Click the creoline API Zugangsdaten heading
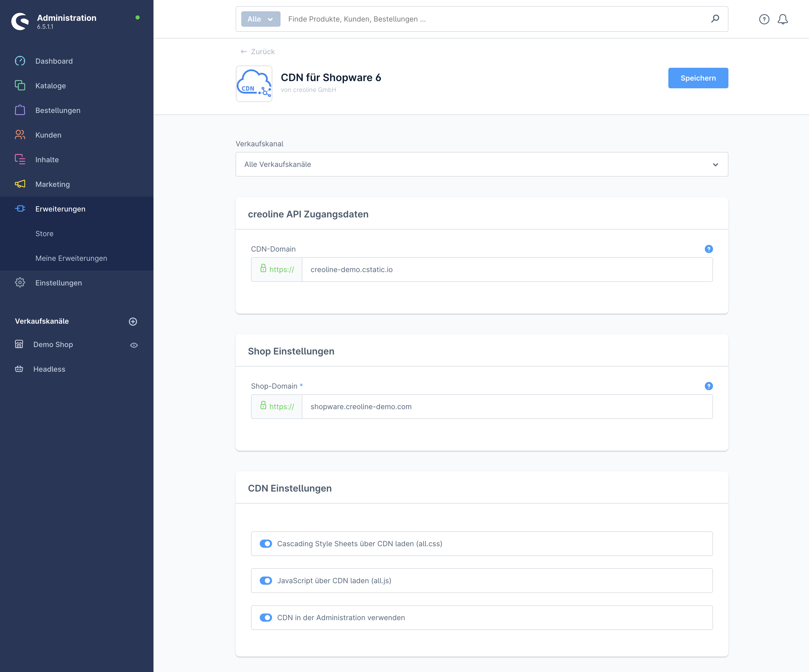 coord(308,214)
